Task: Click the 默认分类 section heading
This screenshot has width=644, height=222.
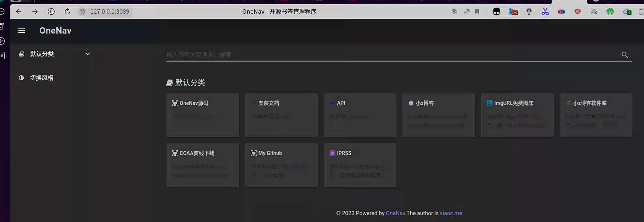Action: [186, 83]
